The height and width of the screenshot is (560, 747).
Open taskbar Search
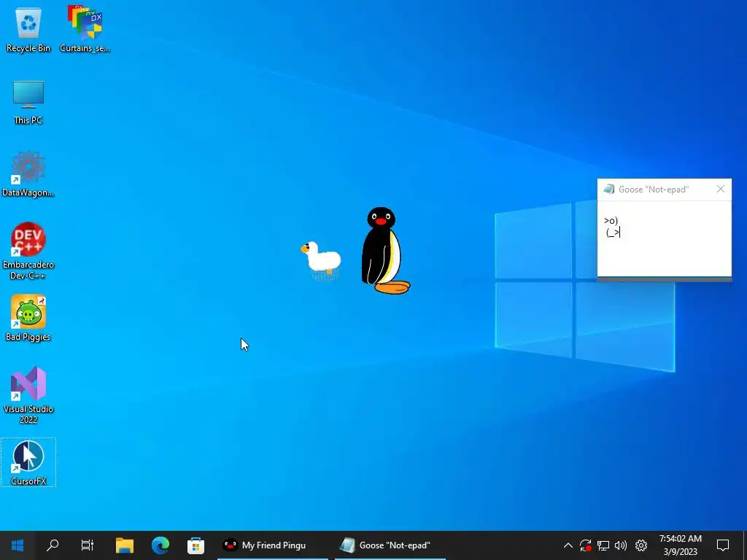pyautogui.click(x=53, y=545)
